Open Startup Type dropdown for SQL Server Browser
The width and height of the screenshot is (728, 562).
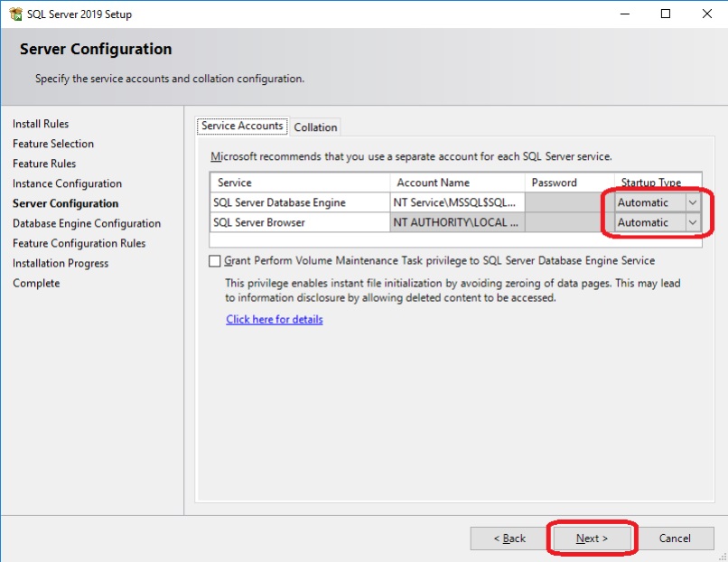point(692,222)
